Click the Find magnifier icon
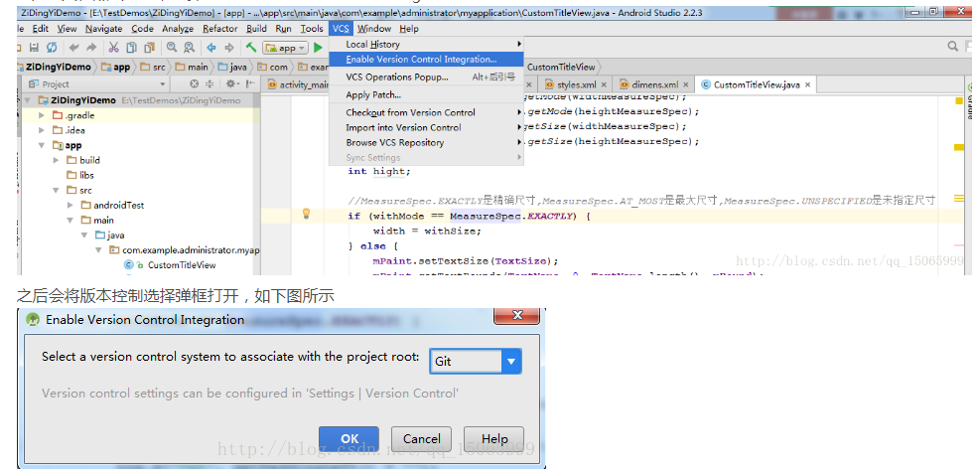The image size is (980, 473). [171, 48]
